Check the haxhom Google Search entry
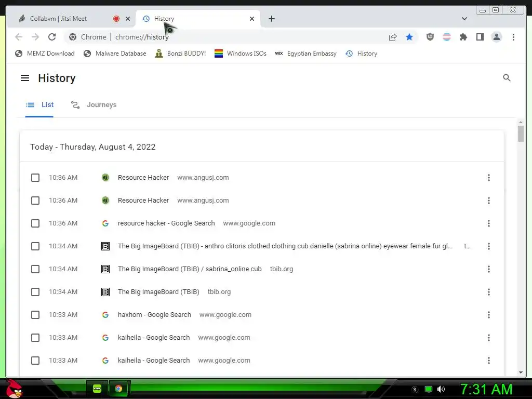Viewport: 532px width, 399px height. pyautogui.click(x=35, y=315)
